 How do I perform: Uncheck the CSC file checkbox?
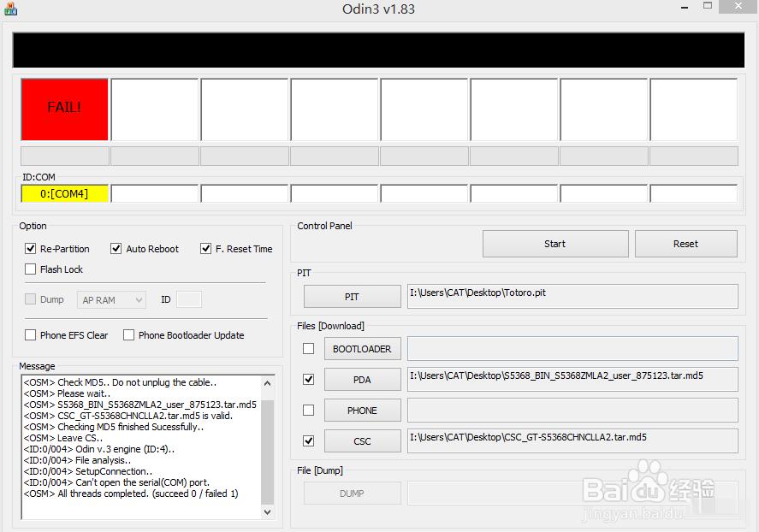click(x=308, y=440)
